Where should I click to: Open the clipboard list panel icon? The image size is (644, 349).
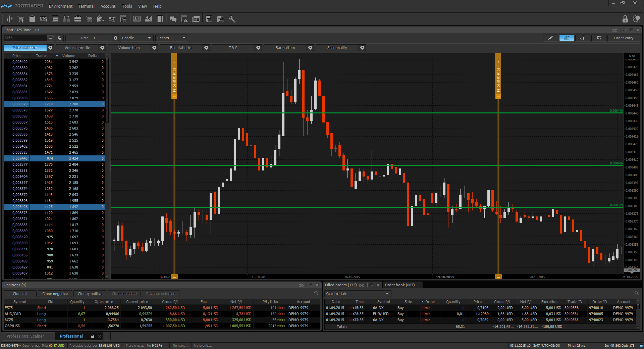tap(32, 19)
